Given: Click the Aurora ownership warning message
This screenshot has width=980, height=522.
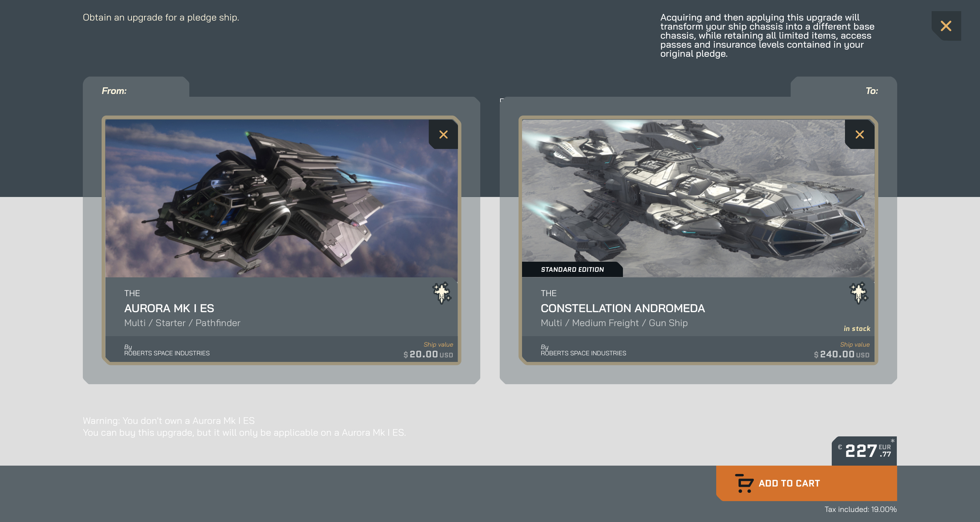Looking at the screenshot, I should point(244,427).
